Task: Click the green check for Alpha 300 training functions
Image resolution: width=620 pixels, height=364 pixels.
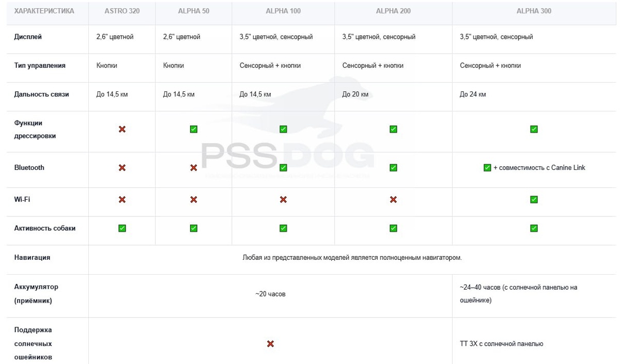Action: pos(534,129)
